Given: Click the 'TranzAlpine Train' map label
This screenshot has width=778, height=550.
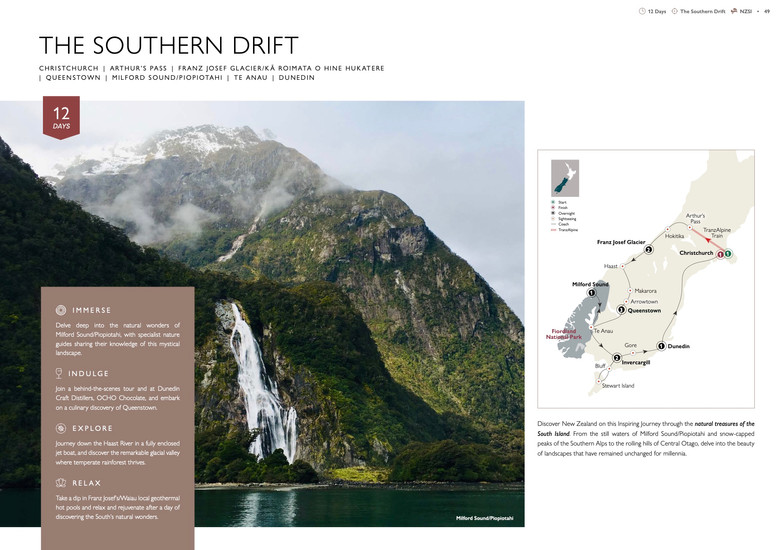Looking at the screenshot, I should click(x=717, y=233).
